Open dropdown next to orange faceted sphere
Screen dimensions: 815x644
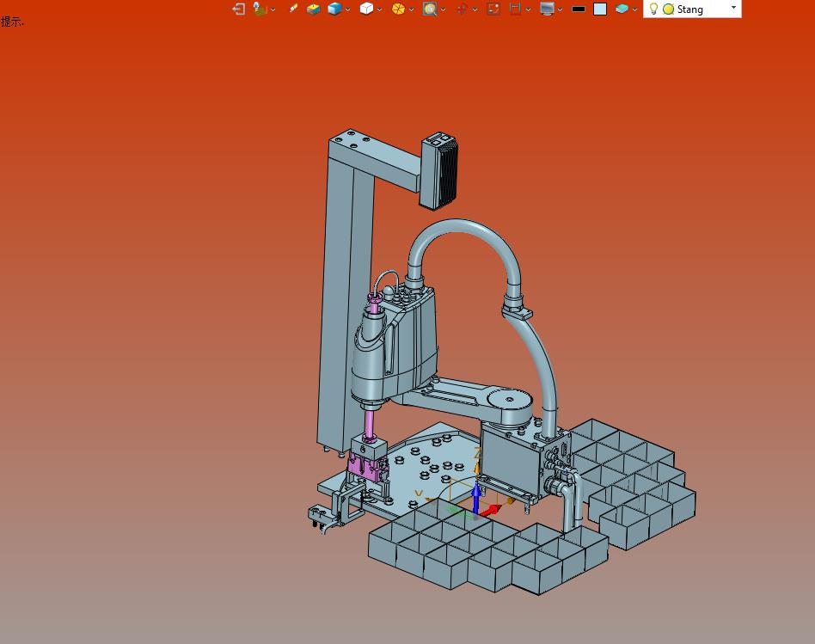tap(411, 9)
